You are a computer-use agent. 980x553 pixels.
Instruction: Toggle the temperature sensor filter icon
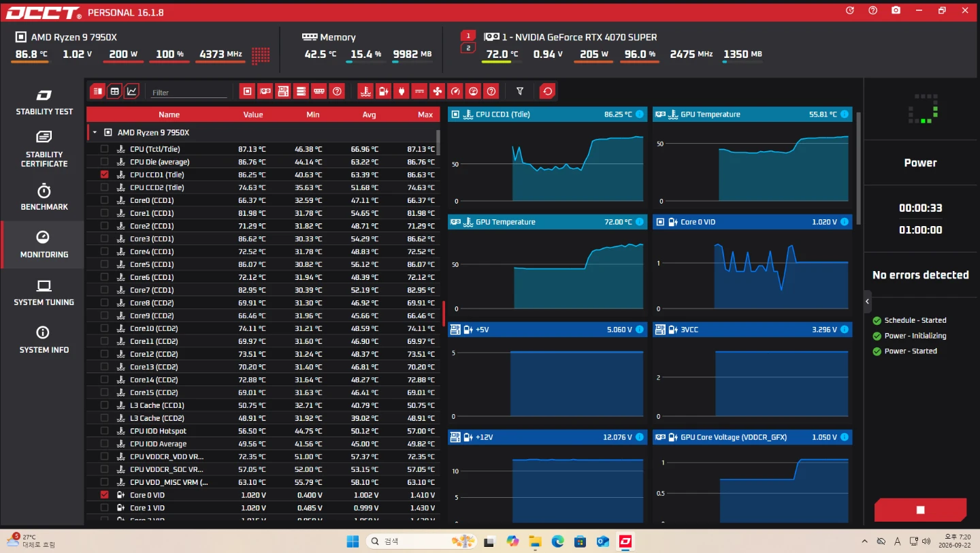pyautogui.click(x=366, y=91)
